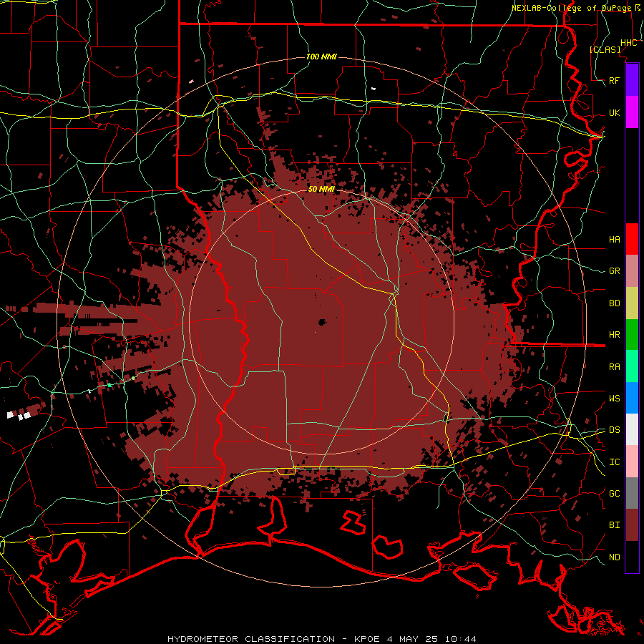
Task: Click the UK magenta color swatch
Action: [632, 112]
